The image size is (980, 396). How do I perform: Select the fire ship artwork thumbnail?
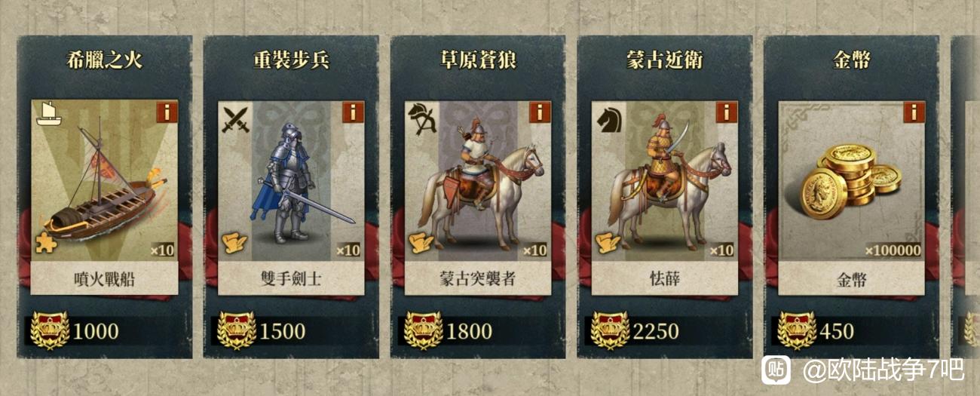pos(105,180)
